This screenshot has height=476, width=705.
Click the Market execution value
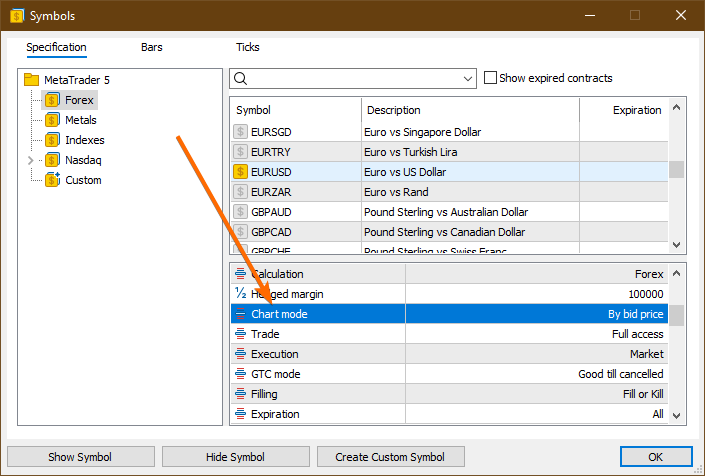tap(647, 354)
